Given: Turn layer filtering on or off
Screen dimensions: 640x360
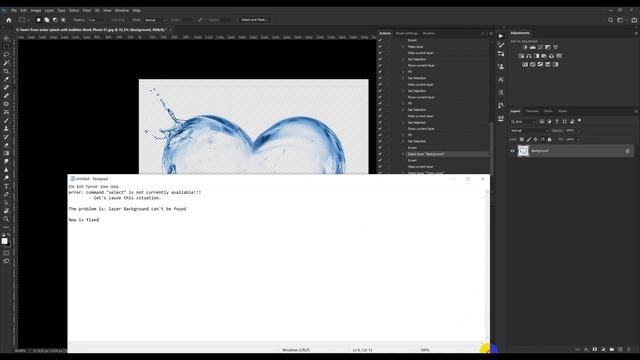Looking at the screenshot, I should click(x=580, y=121).
